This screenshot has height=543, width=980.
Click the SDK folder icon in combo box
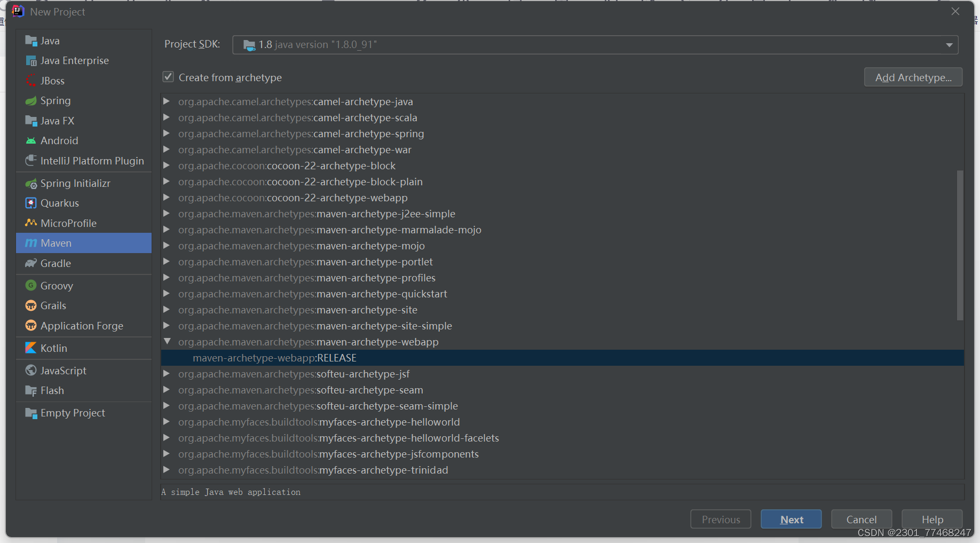pyautogui.click(x=249, y=45)
